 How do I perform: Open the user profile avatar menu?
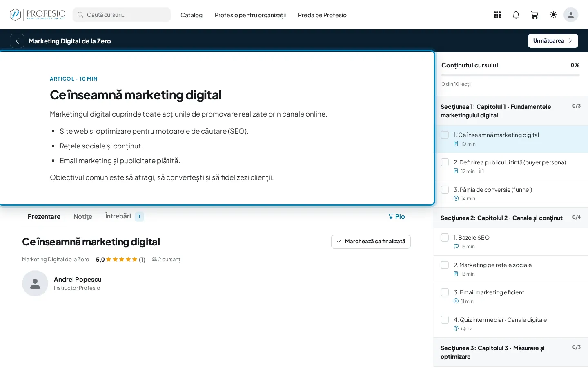571,15
